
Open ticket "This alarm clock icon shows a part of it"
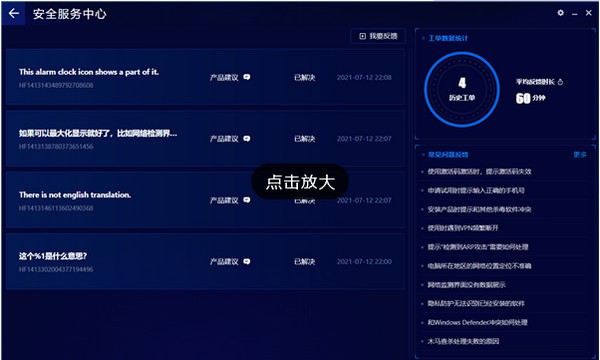pyautogui.click(x=205, y=77)
